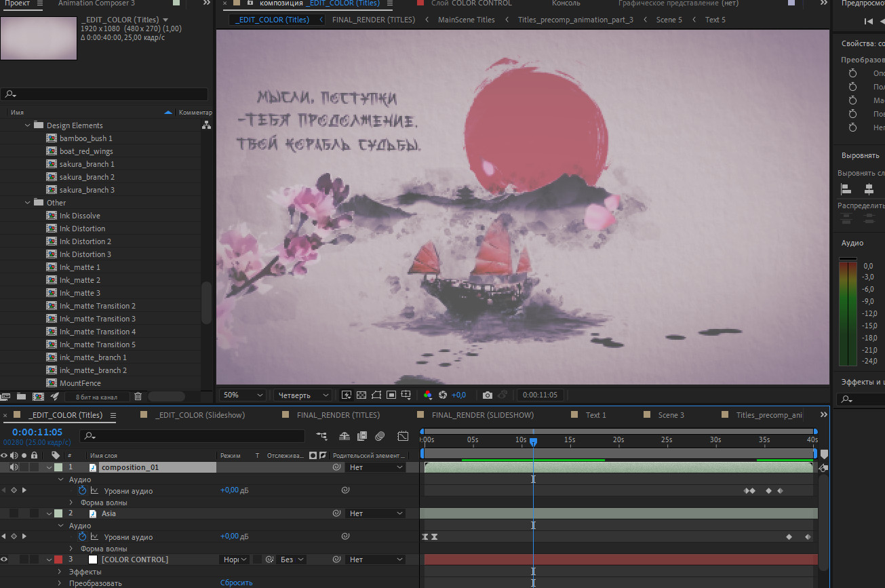
Task: Select the Ink Dissolve composition in the project
Action: [x=79, y=216]
